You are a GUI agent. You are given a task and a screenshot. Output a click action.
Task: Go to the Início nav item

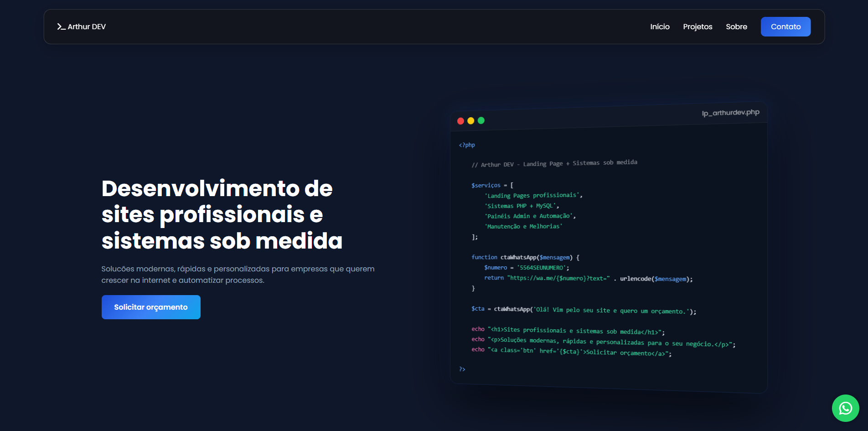(x=660, y=27)
